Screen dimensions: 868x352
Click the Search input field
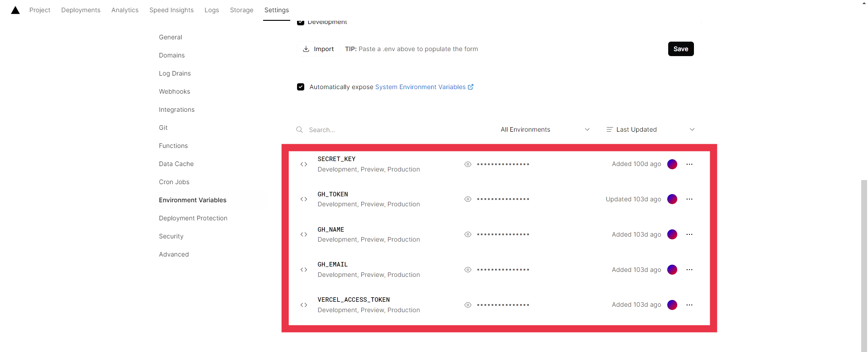click(391, 130)
